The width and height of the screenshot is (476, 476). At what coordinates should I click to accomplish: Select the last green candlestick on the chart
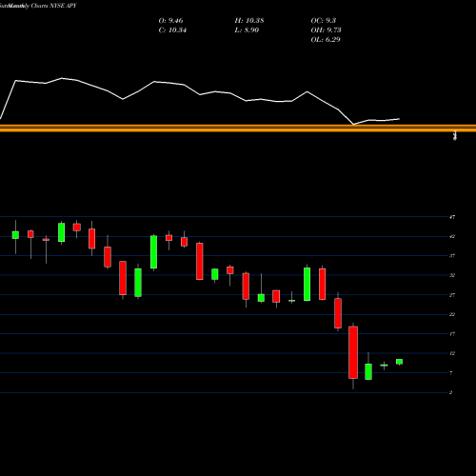[399, 362]
